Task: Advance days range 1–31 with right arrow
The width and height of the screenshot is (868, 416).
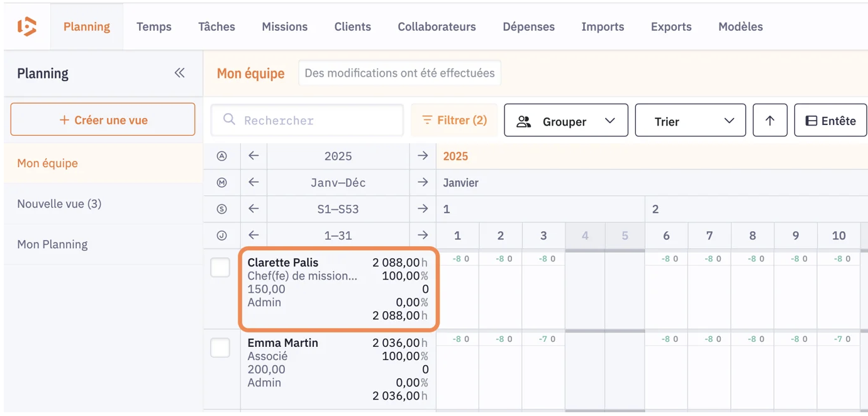Action: click(423, 236)
